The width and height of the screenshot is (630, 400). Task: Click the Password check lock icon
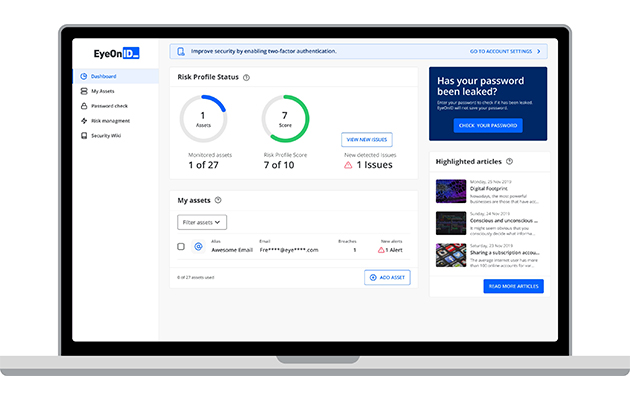click(x=84, y=106)
